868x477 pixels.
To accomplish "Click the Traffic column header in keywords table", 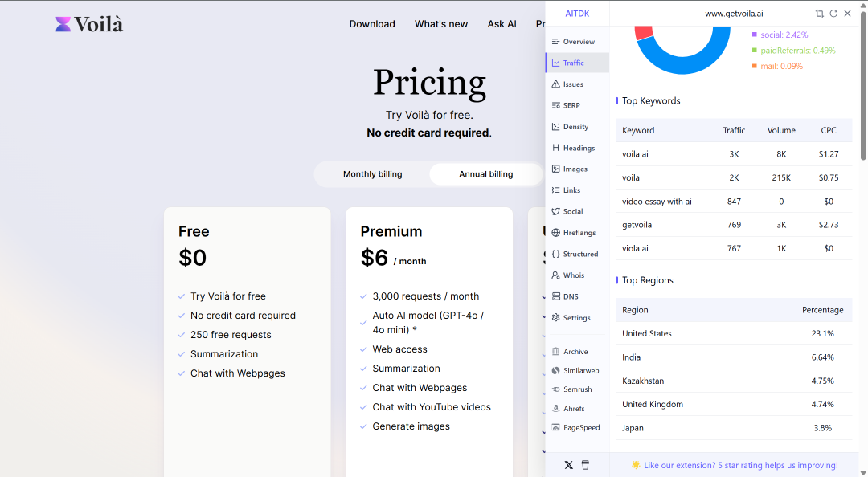I will pyautogui.click(x=734, y=130).
